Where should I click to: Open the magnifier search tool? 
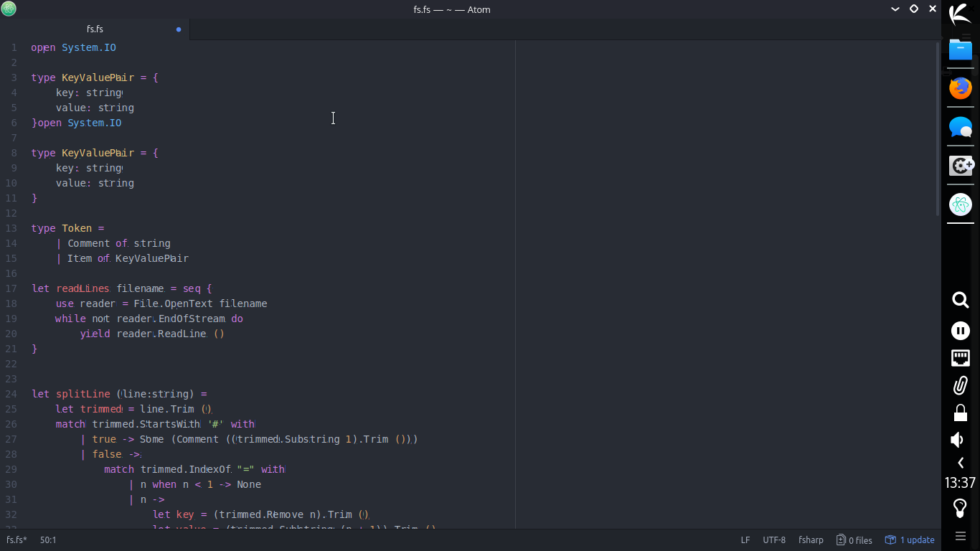960,301
